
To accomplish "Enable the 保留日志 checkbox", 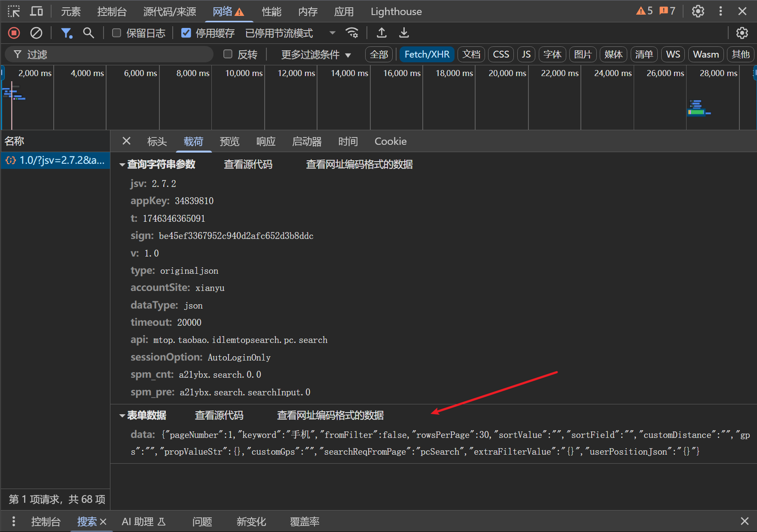I will pos(116,33).
